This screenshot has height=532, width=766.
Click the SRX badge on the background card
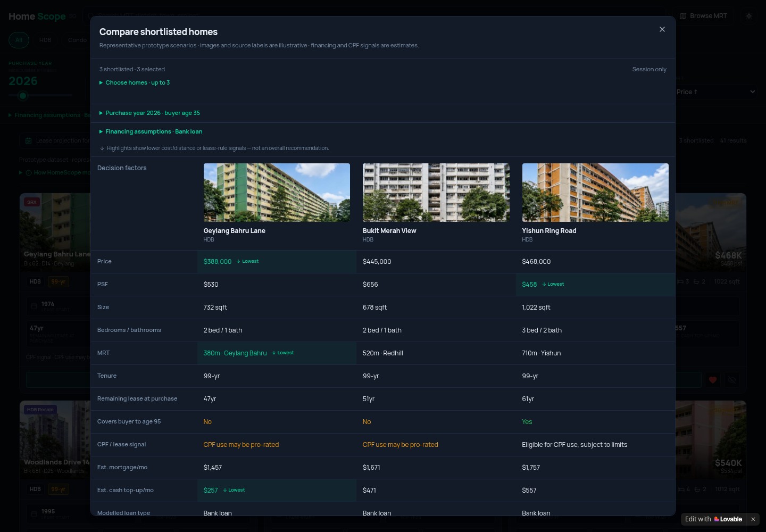[32, 202]
